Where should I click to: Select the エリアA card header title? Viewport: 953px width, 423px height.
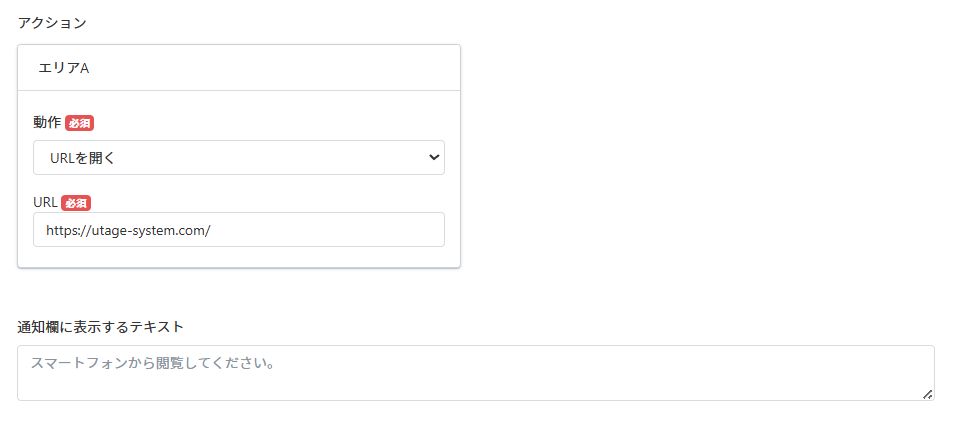tap(64, 68)
